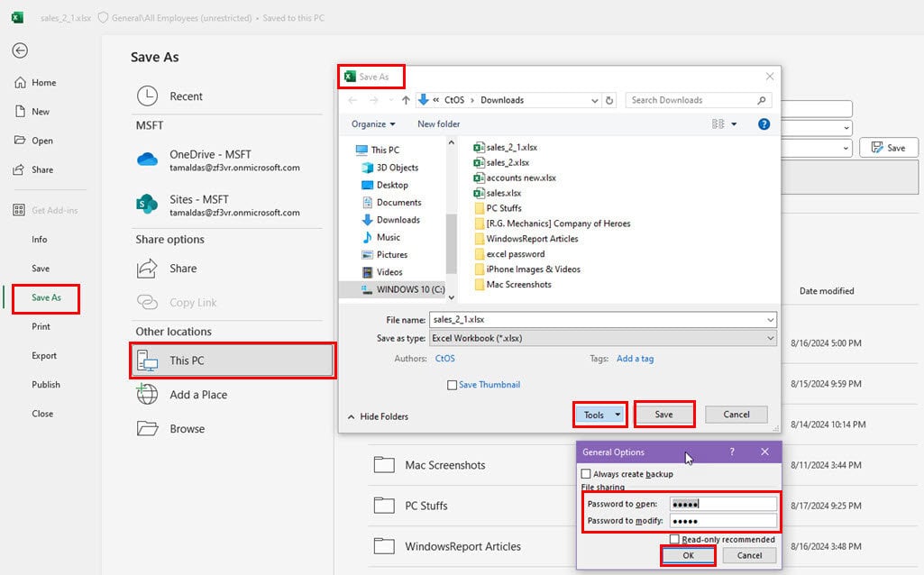The width and height of the screenshot is (924, 575).
Task: Toggle the Read-only recommended checkbox
Action: tap(674, 539)
